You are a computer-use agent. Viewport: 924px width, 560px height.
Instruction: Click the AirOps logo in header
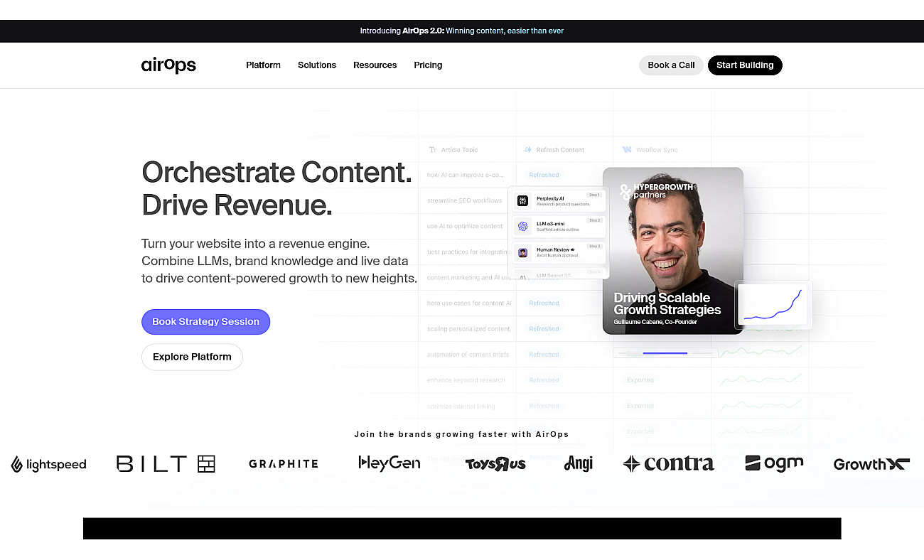(x=168, y=65)
